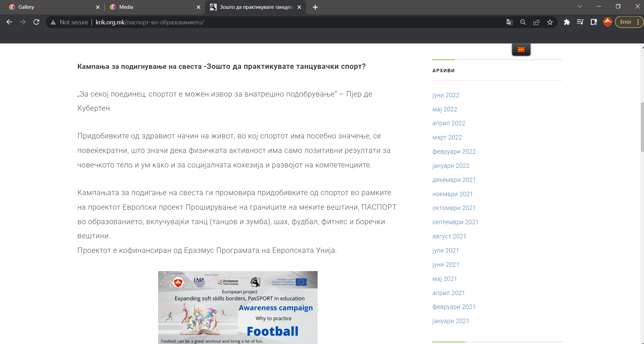Viewport: 644px width, 344px height.
Task: Click the Football awareness campaign image
Action: (238, 308)
